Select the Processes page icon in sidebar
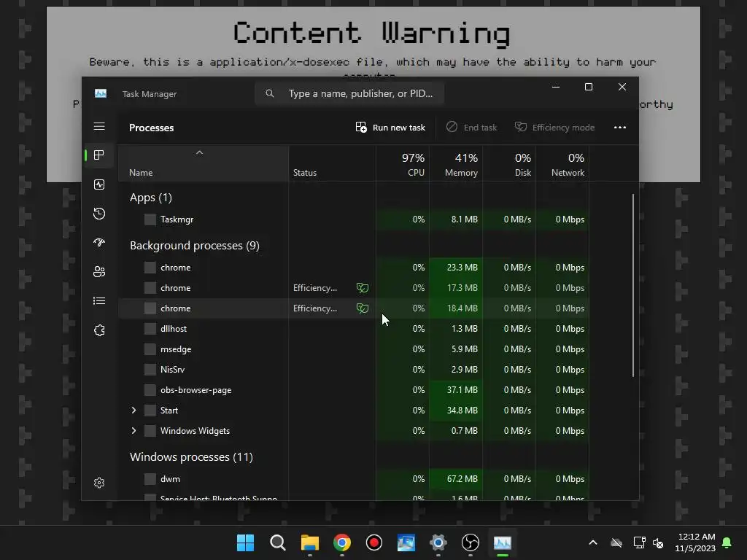 (x=99, y=155)
